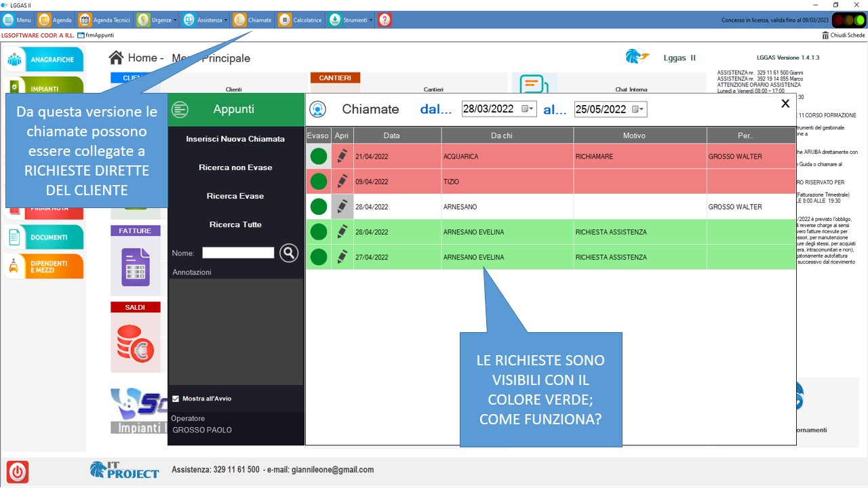Toggle the Mostra all'Avvio checkbox
The width and height of the screenshot is (868, 488).
pyautogui.click(x=176, y=399)
